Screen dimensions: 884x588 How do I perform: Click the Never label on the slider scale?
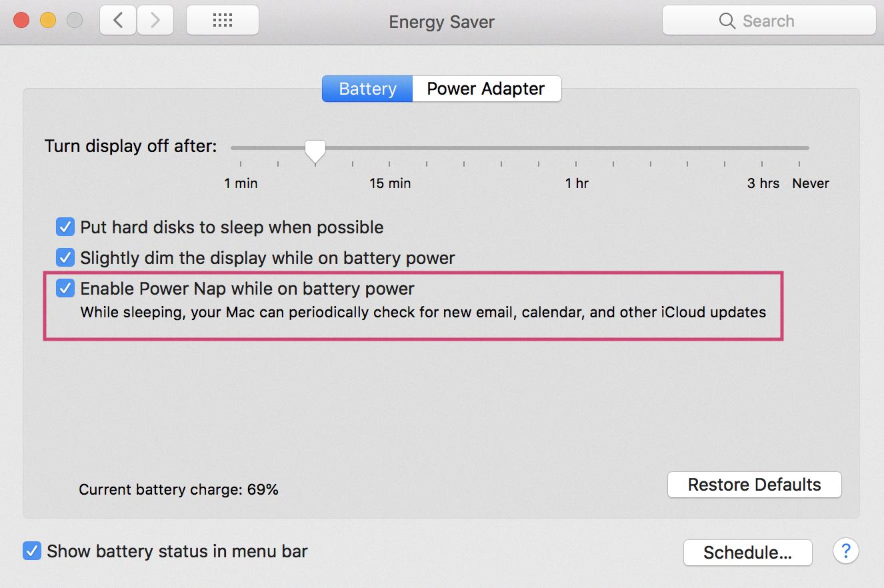pos(811,183)
